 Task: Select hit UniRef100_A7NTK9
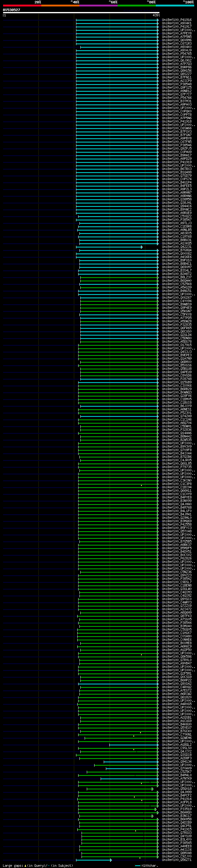(x=176, y=779)
